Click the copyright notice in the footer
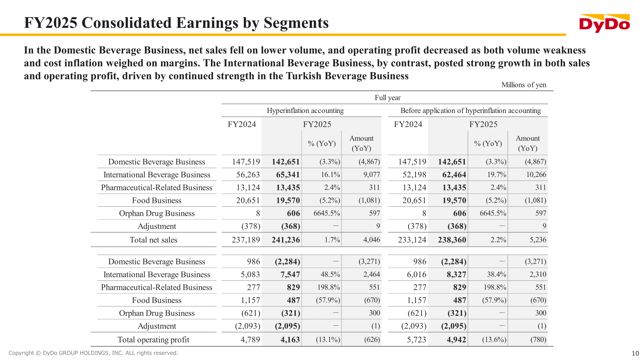644x362 pixels. (x=93, y=353)
